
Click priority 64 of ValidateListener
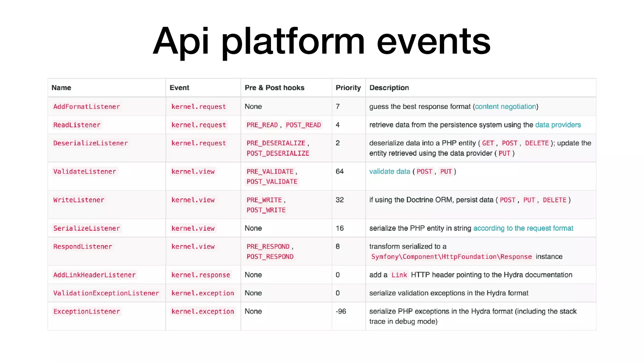click(x=340, y=171)
